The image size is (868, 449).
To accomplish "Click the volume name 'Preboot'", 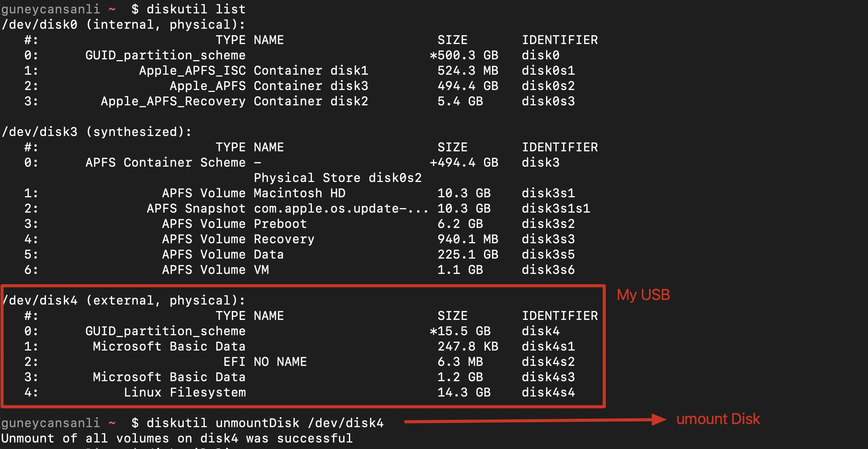I will [280, 224].
